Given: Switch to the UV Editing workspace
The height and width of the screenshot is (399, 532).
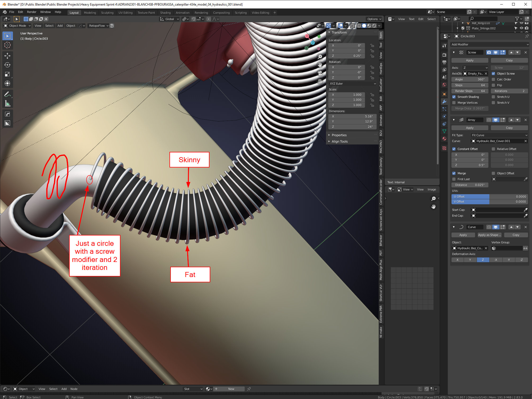Looking at the screenshot, I should 126,13.
